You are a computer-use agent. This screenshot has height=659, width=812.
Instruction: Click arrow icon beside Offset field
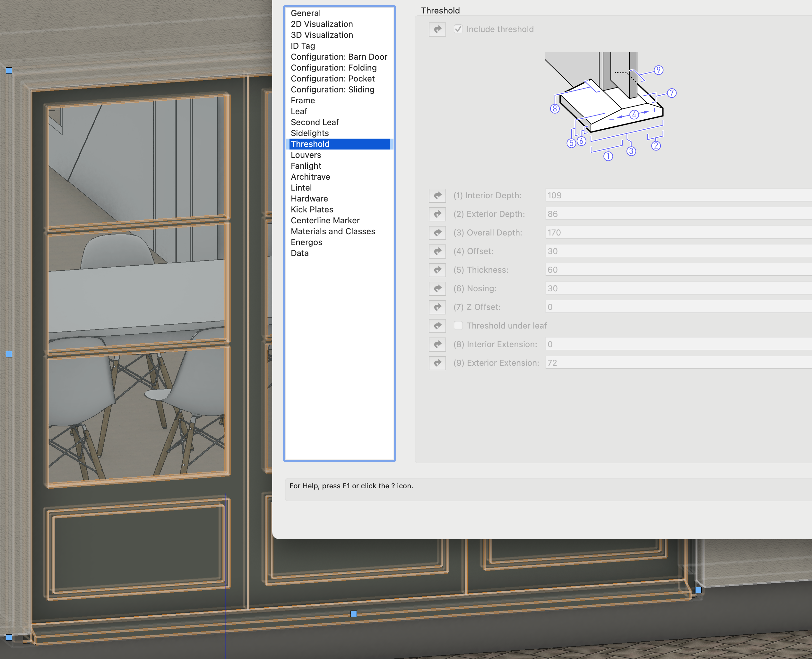[x=437, y=251]
